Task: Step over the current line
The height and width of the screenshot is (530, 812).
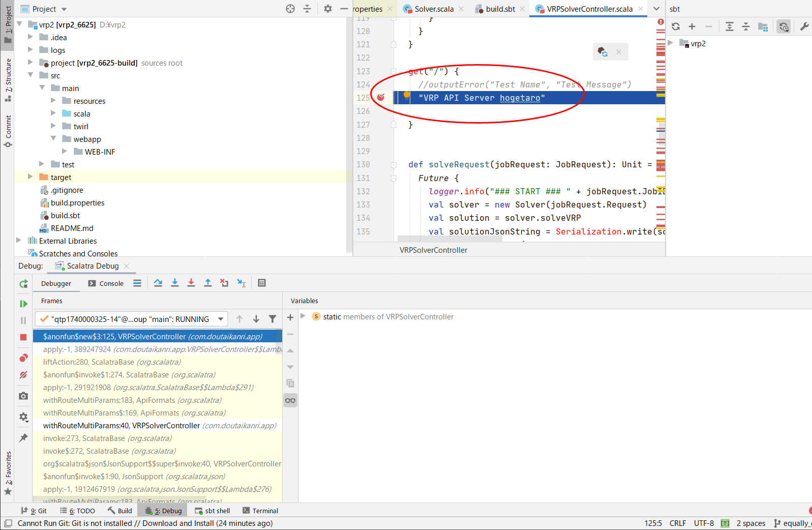Action: [x=158, y=283]
